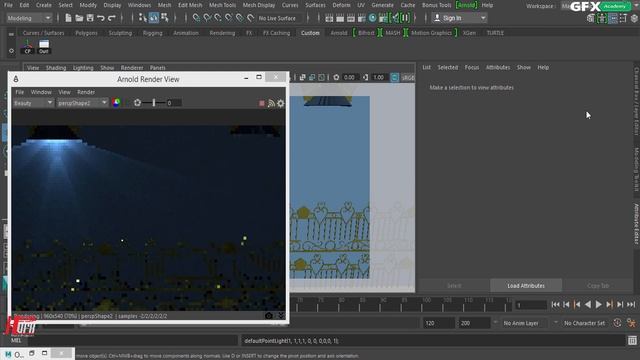Adjust the exposure slider in Arnold Render View
Screen dimensions: 640x360
(x=154, y=103)
